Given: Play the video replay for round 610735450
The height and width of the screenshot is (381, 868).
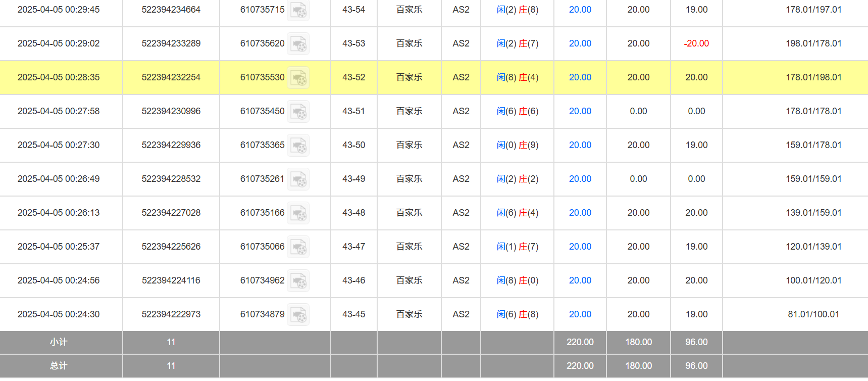Looking at the screenshot, I should pyautogui.click(x=298, y=112).
